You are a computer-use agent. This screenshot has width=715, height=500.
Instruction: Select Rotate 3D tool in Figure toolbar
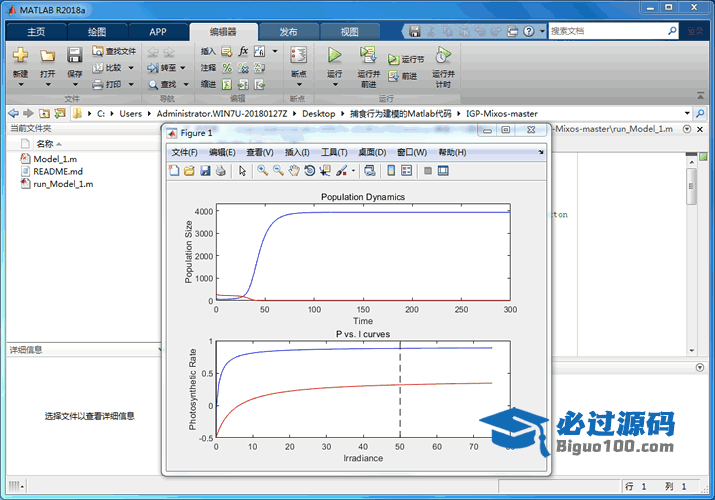[310, 170]
